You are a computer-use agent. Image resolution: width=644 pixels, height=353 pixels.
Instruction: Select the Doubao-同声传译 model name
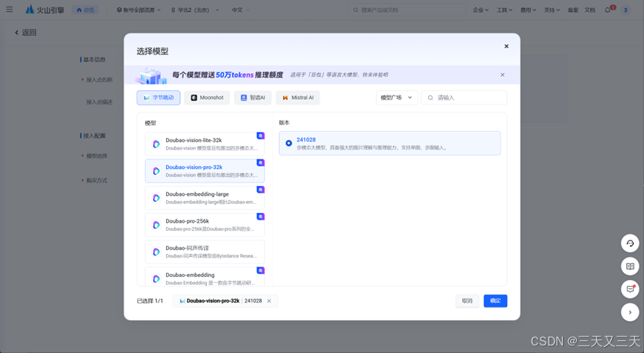point(188,248)
